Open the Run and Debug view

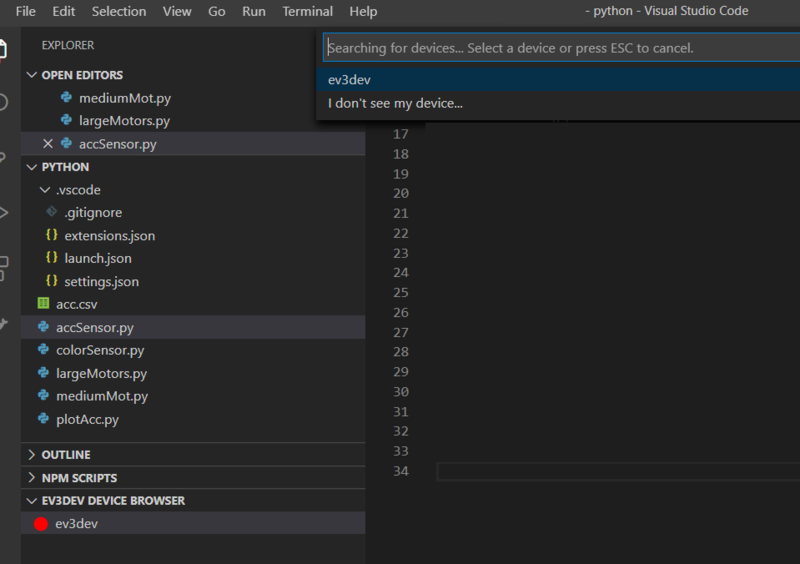[4, 212]
